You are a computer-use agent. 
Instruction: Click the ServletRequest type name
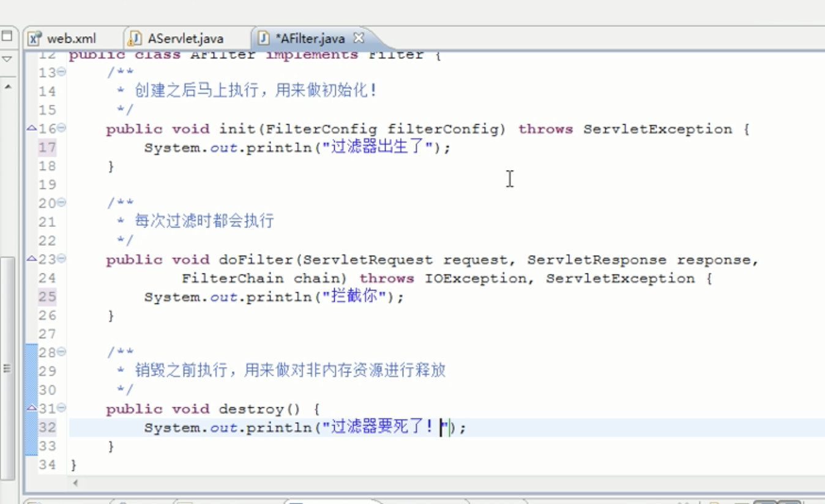click(368, 260)
